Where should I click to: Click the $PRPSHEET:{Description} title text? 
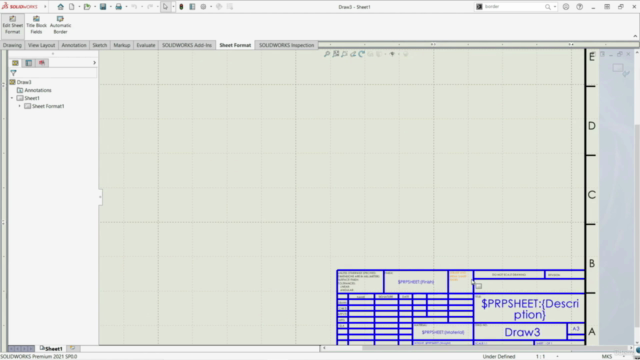click(530, 309)
